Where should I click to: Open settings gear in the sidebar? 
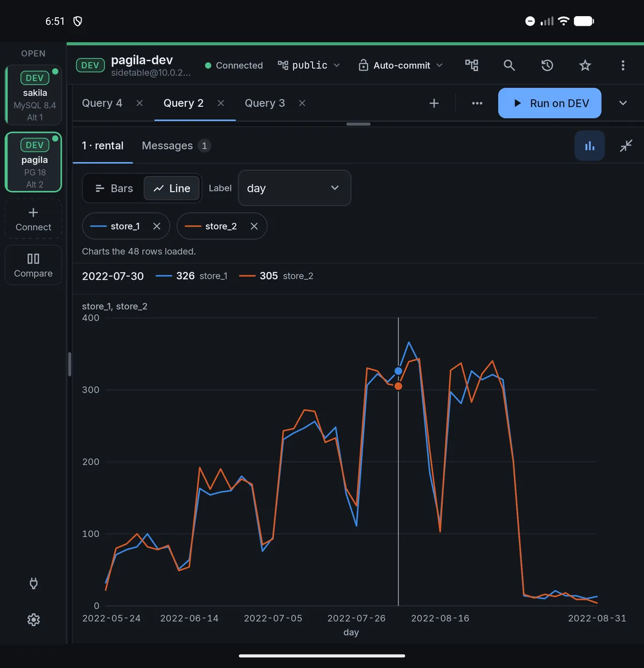(33, 620)
